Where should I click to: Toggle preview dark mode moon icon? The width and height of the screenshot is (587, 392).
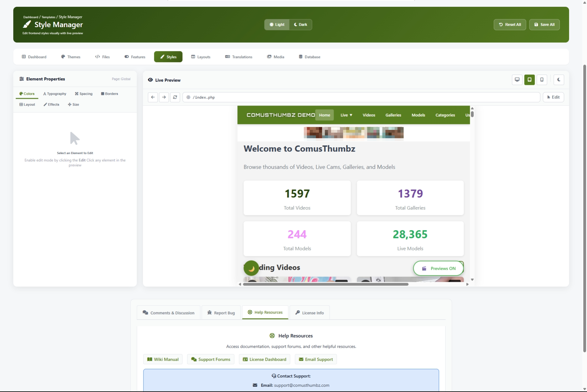pyautogui.click(x=559, y=80)
